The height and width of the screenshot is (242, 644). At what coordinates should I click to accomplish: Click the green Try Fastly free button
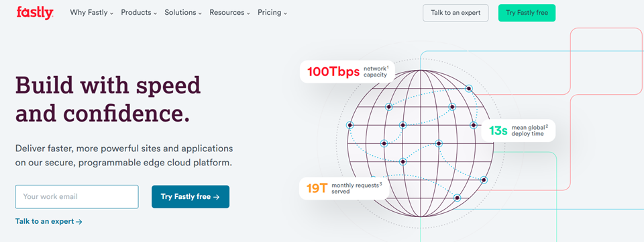[x=527, y=13]
